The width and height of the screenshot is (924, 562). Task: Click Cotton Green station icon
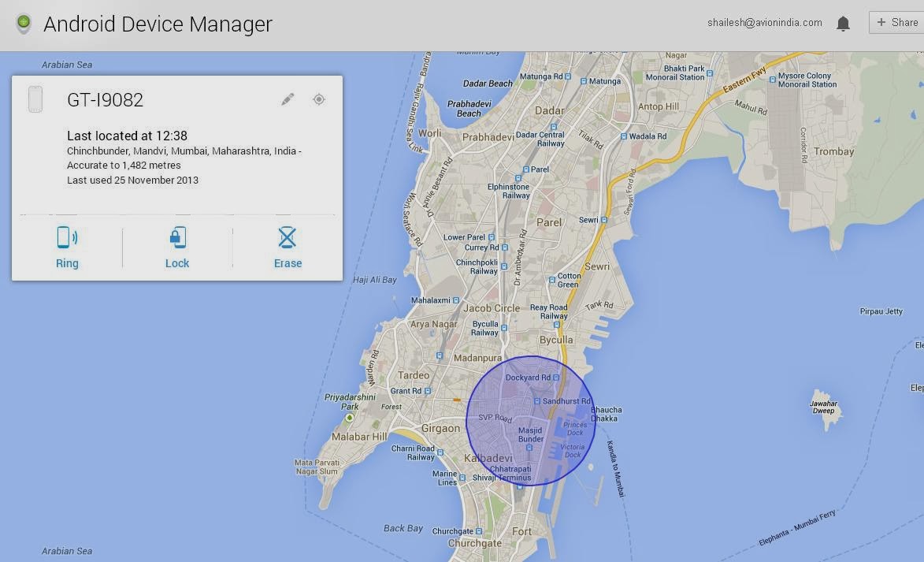point(552,280)
